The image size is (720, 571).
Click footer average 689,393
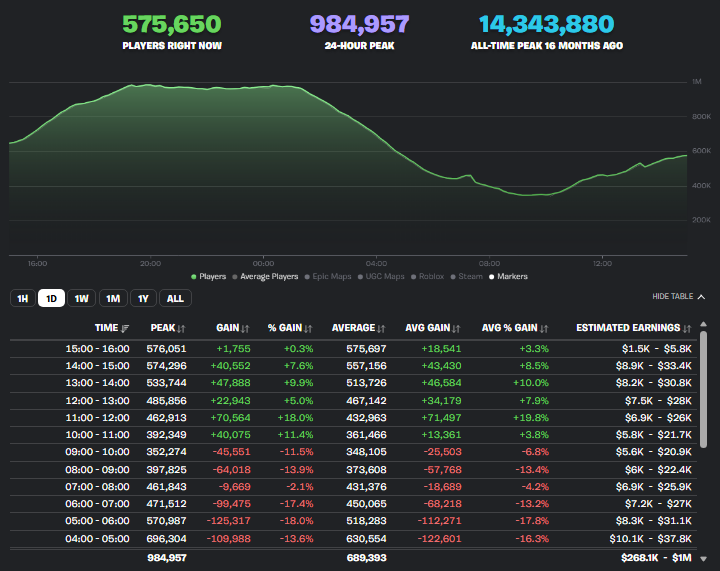tap(366, 558)
